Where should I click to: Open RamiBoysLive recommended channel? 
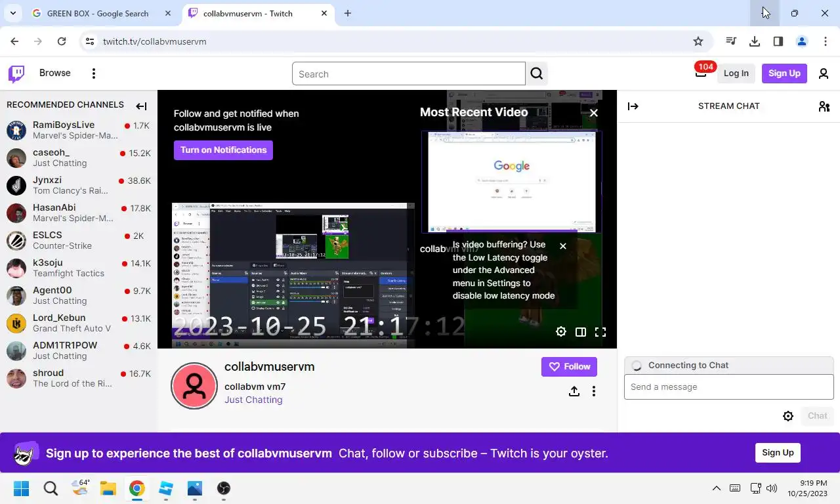tap(79, 130)
